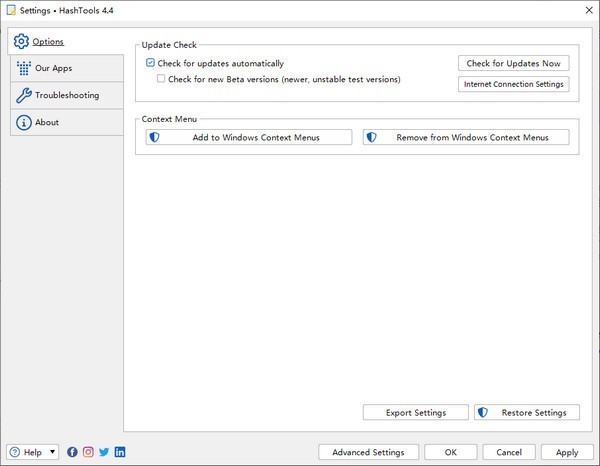This screenshot has width=600, height=466.
Task: Switch to the Our Apps tab
Action: [53, 69]
